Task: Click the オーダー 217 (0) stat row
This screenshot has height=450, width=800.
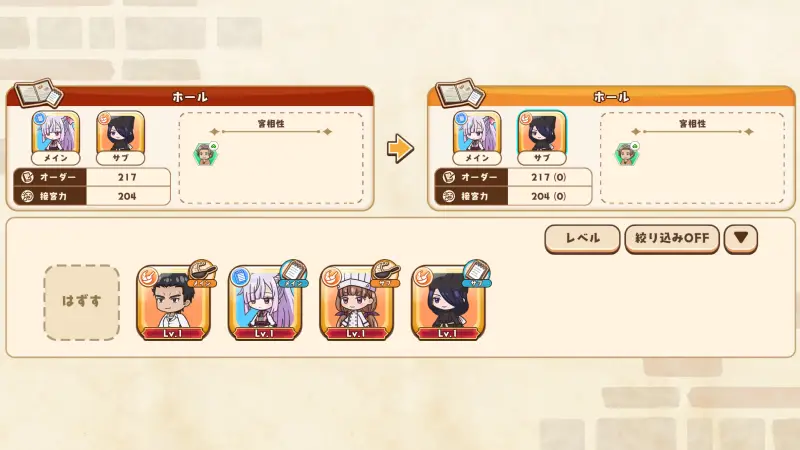Action: pos(513,177)
